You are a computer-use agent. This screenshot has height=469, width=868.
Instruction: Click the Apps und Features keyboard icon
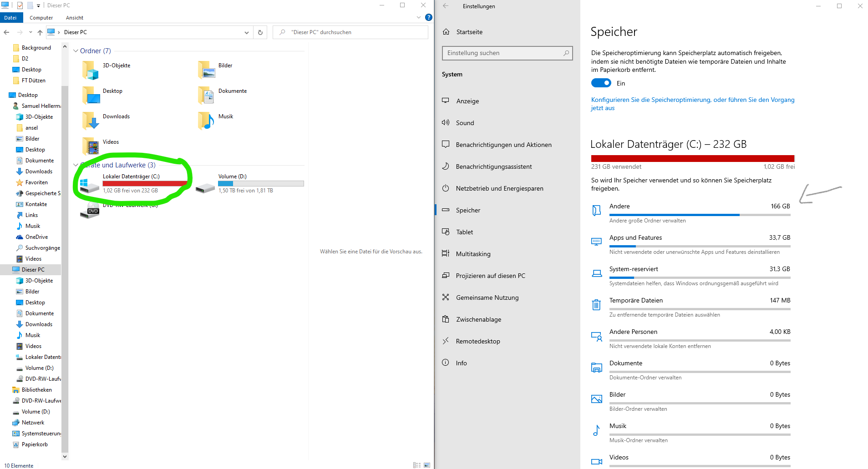click(596, 242)
